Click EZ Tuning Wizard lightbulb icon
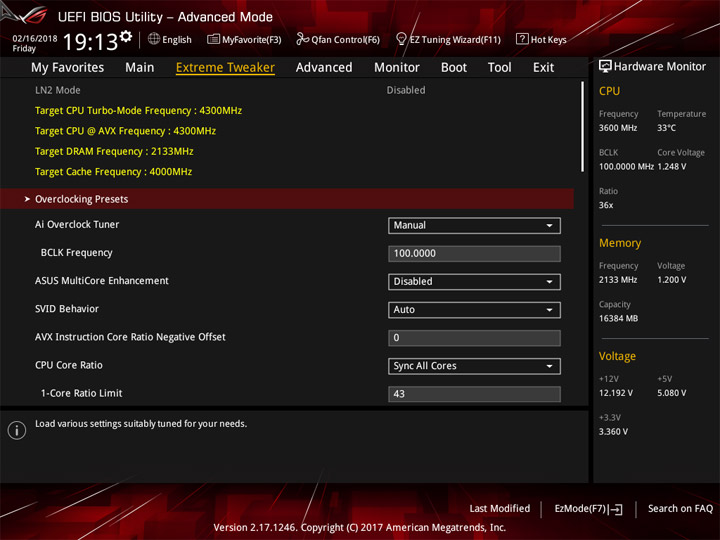 (x=401, y=39)
